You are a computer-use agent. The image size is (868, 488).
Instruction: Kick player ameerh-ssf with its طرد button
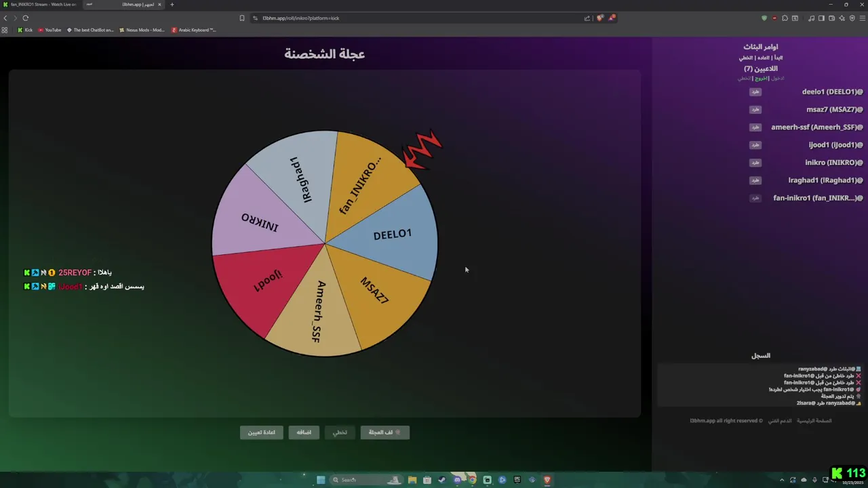755,127
